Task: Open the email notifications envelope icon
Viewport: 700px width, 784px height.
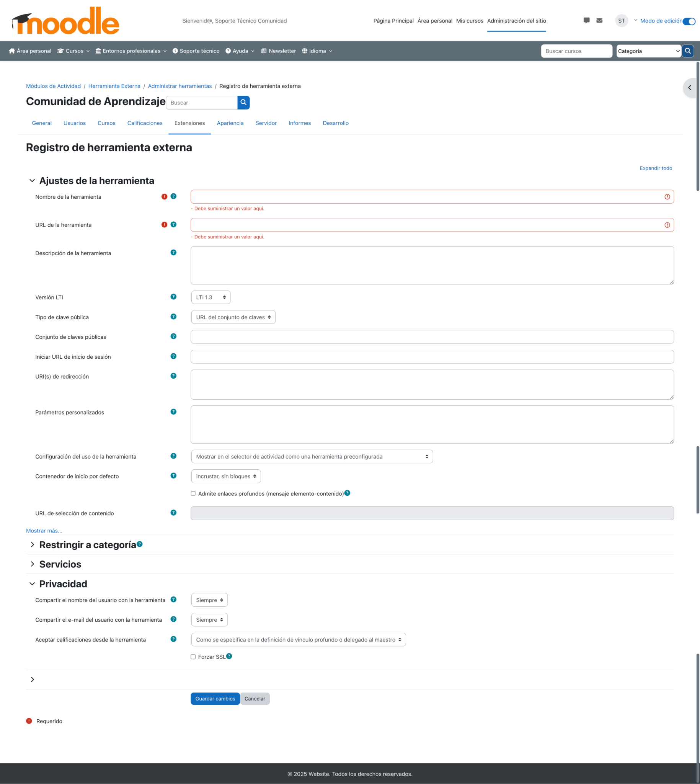Action: click(599, 20)
